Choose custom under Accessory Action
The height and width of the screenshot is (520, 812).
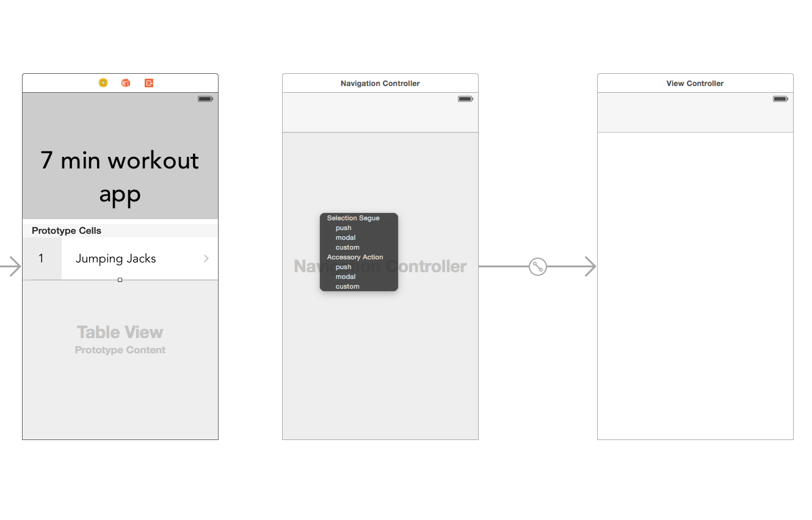347,287
